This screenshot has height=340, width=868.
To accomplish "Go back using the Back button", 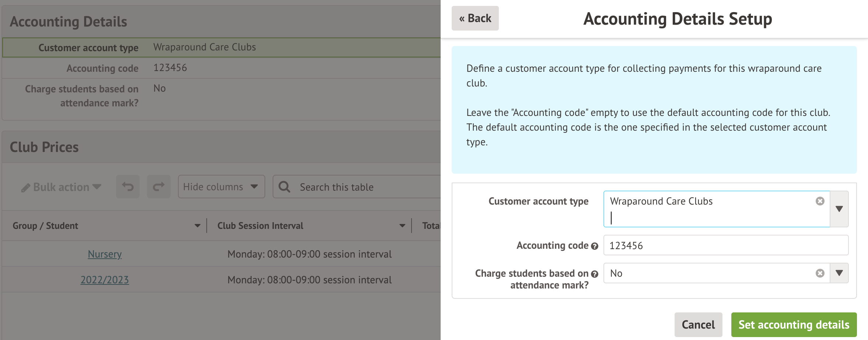I will (475, 18).
